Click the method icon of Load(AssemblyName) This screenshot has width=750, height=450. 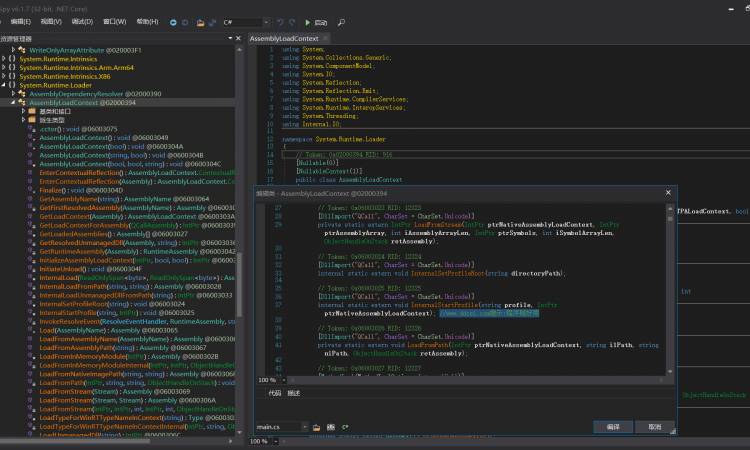pos(32,330)
